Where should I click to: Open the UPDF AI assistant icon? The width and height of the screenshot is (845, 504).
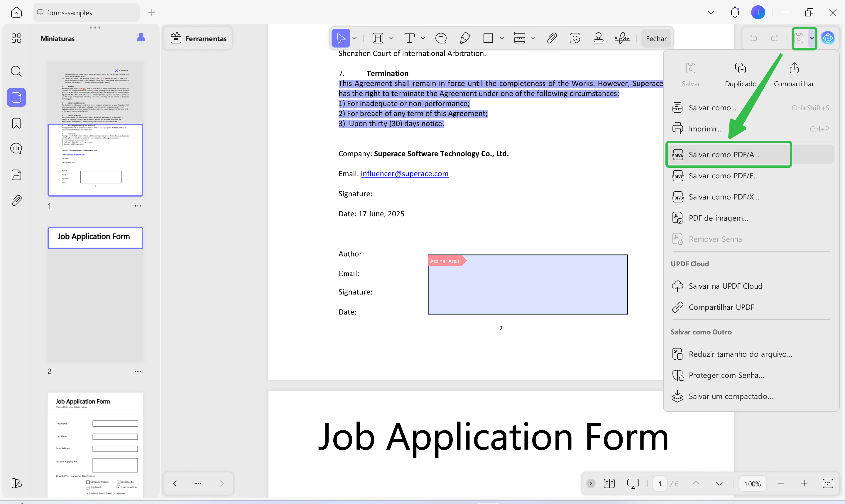point(828,38)
